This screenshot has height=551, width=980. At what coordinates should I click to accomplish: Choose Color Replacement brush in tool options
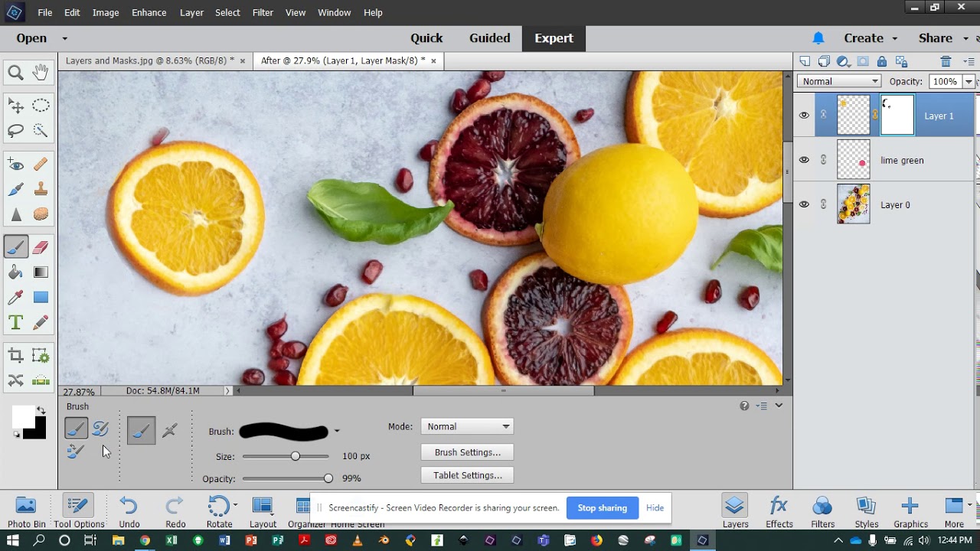coord(75,452)
